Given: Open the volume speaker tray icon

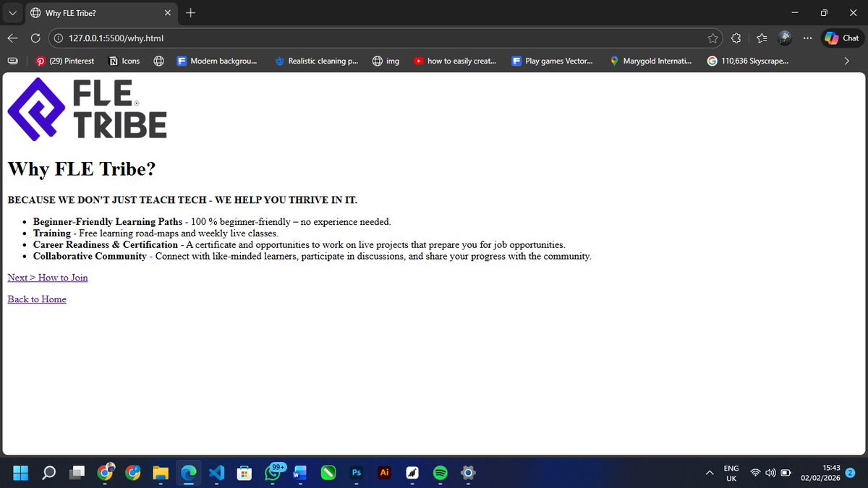Looking at the screenshot, I should [x=770, y=473].
